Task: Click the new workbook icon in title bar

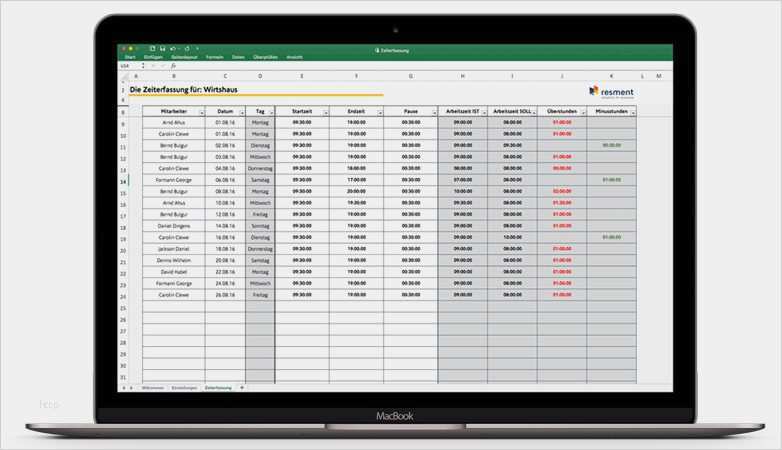Action: [153, 48]
